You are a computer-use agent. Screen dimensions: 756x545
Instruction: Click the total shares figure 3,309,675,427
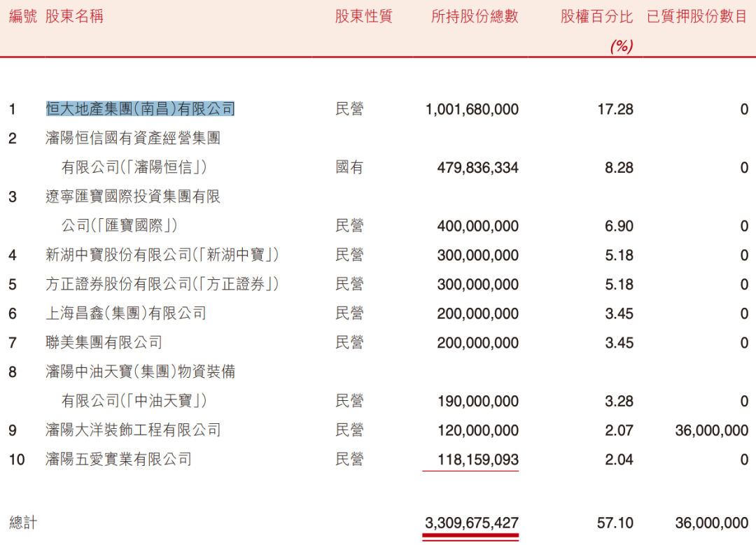(x=471, y=523)
